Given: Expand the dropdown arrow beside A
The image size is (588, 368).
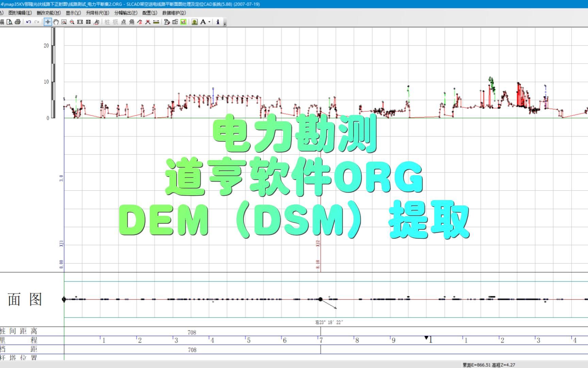Looking at the screenshot, I should (209, 22).
